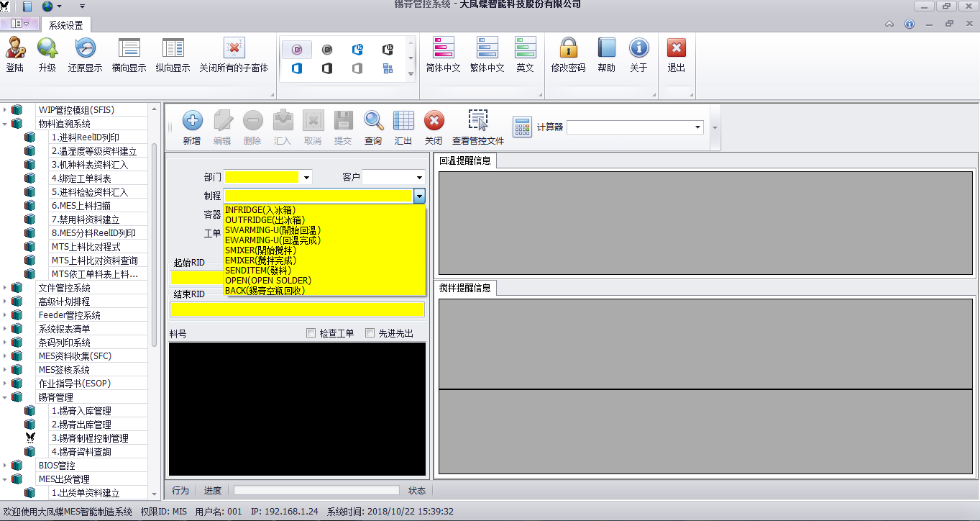The image size is (980, 521).
Task: Click the quick access globe icon
Action: tap(49, 6)
